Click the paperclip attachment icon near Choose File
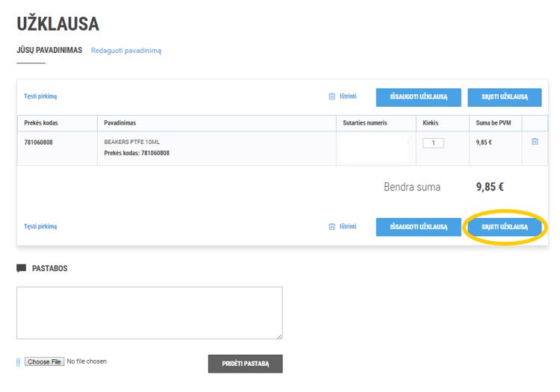 (x=18, y=362)
